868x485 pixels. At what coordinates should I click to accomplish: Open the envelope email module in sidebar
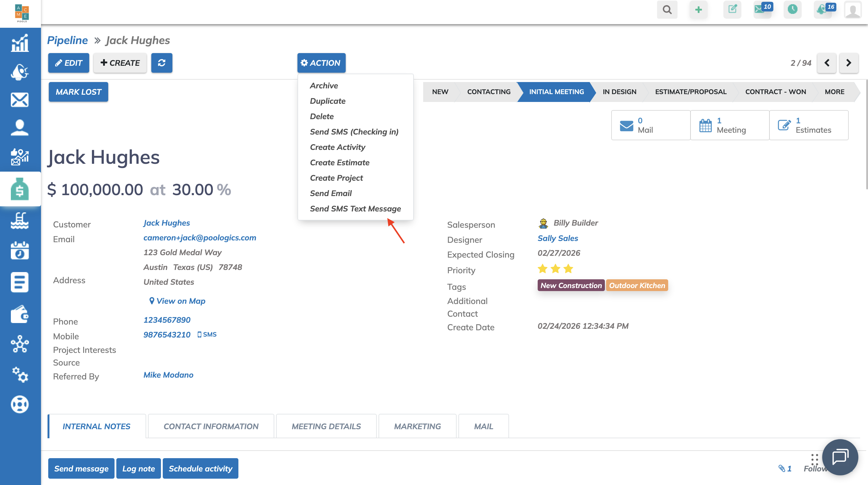click(20, 100)
